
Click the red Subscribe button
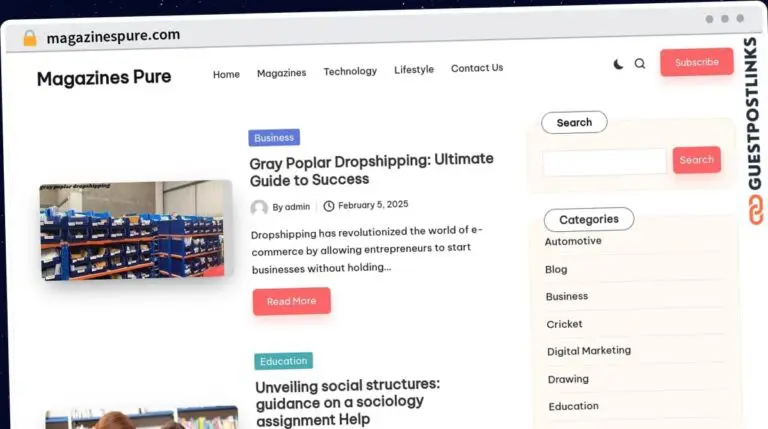click(x=696, y=62)
